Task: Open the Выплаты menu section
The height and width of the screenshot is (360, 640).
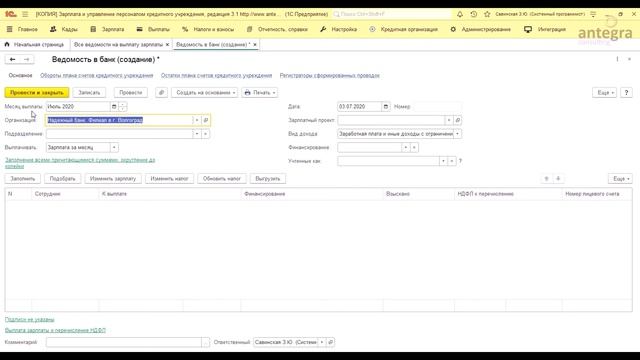Action: coord(153,29)
